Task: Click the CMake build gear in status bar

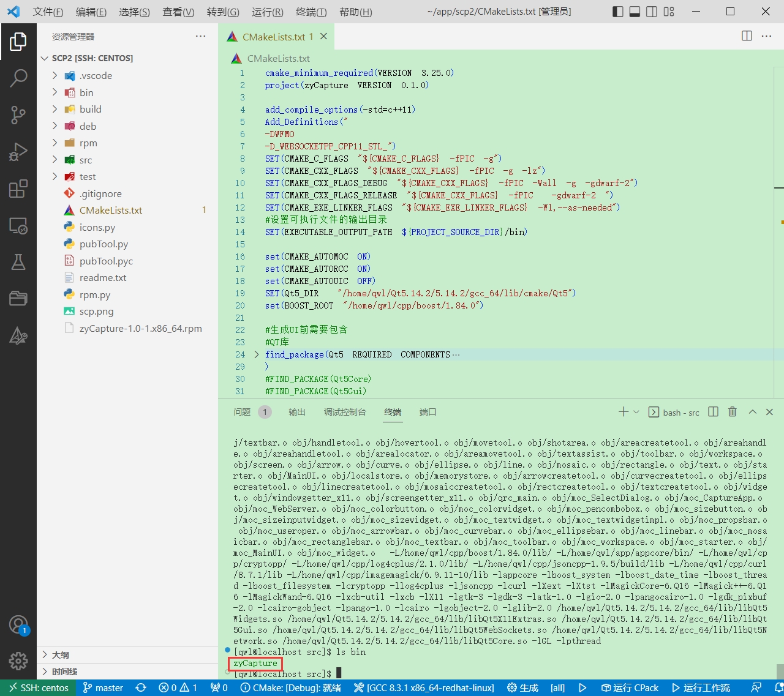Action: point(522,687)
